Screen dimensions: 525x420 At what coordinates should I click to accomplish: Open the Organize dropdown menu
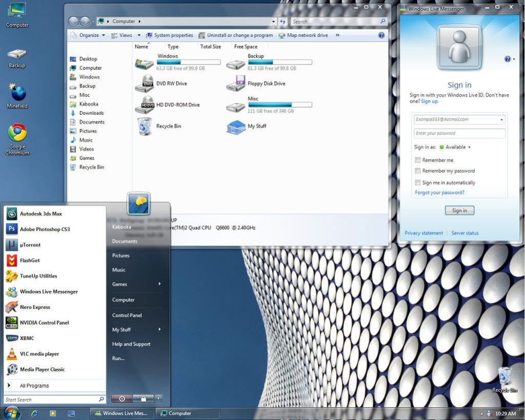coord(88,35)
